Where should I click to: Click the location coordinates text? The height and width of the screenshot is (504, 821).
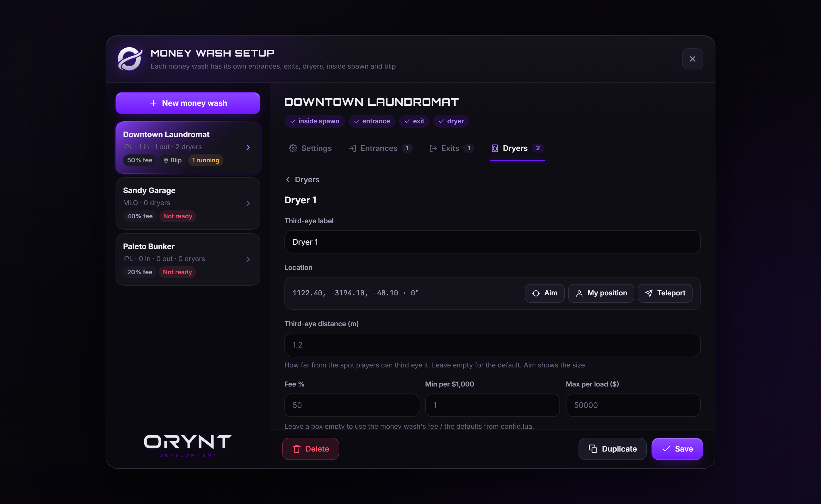[x=355, y=293]
